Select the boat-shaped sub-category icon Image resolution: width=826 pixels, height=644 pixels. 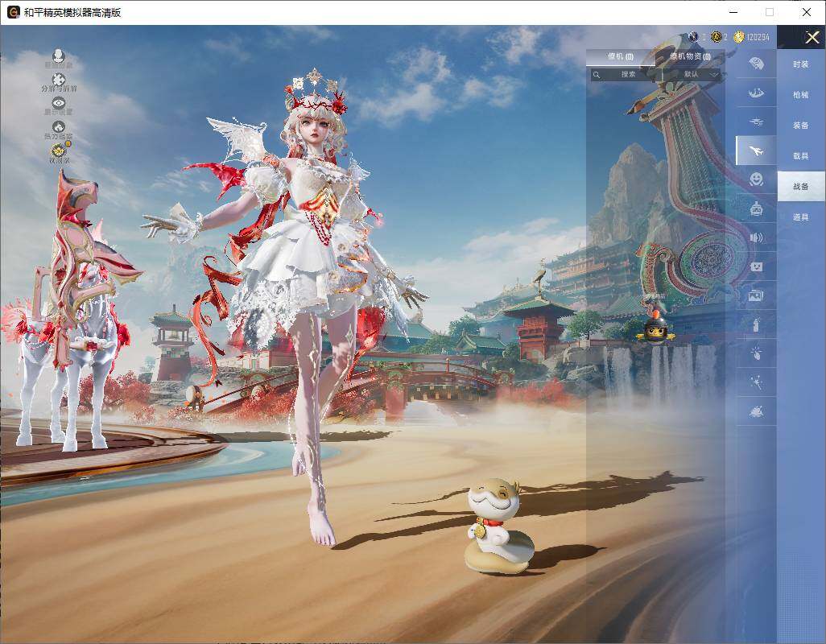point(757,93)
